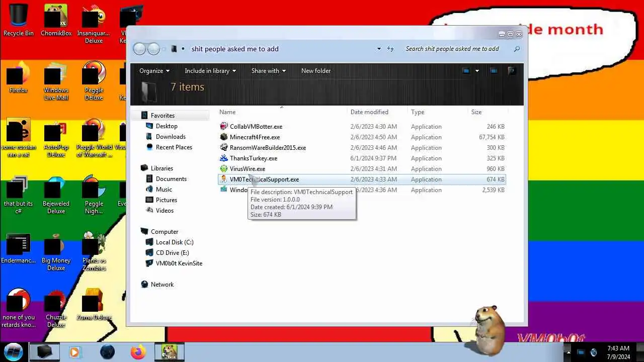Show hidden system tray icons arrow
The image size is (644, 362).
click(x=569, y=352)
